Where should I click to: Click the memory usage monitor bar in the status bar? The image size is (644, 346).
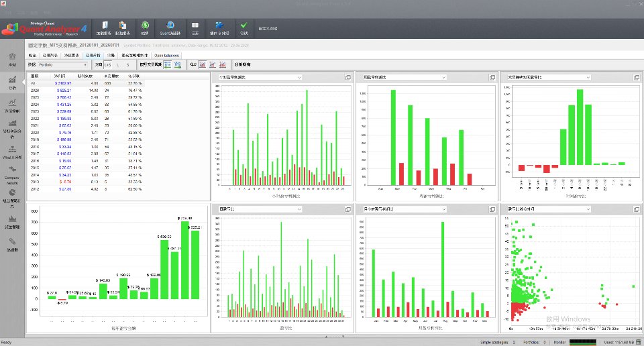pyautogui.click(x=583, y=342)
